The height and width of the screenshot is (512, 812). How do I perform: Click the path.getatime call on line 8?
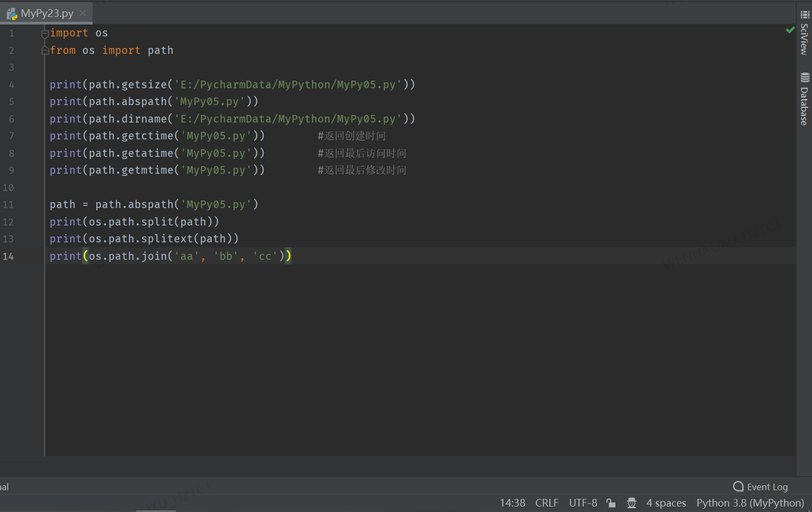pos(157,153)
